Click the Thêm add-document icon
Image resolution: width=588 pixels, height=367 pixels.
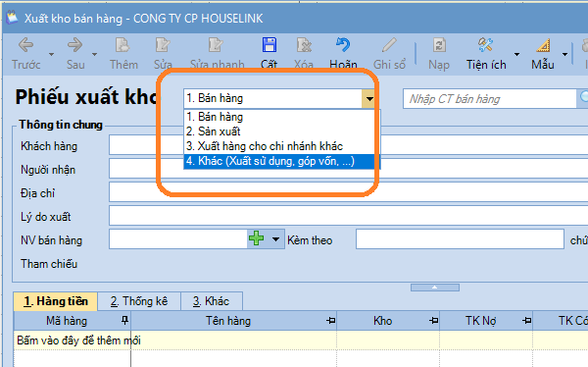122,45
